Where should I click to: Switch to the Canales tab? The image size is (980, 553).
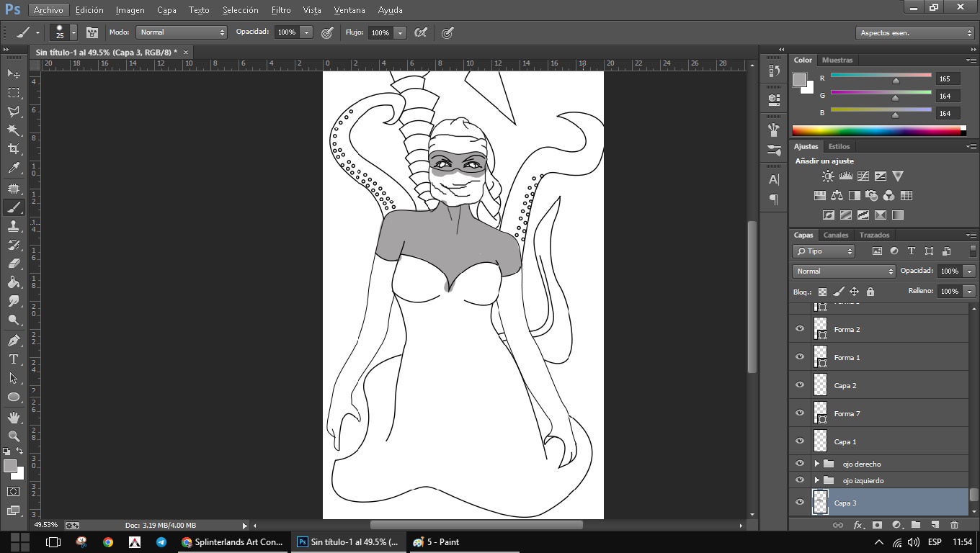pyautogui.click(x=836, y=235)
